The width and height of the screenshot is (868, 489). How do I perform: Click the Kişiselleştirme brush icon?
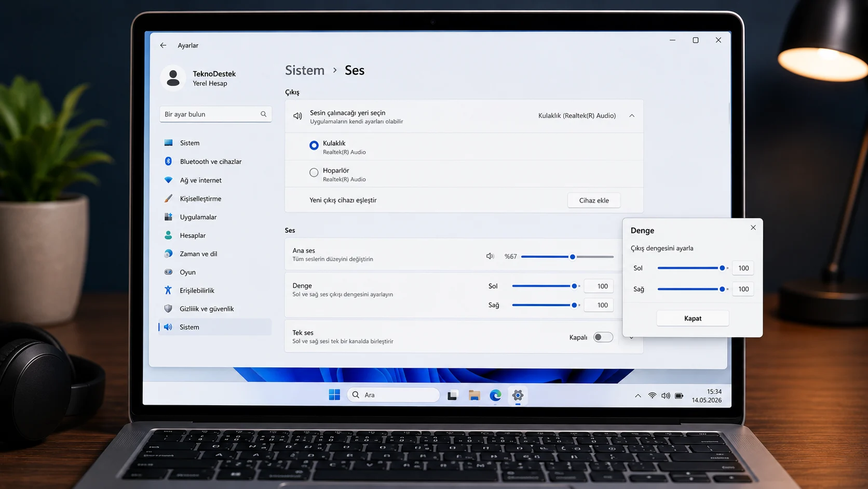168,199
